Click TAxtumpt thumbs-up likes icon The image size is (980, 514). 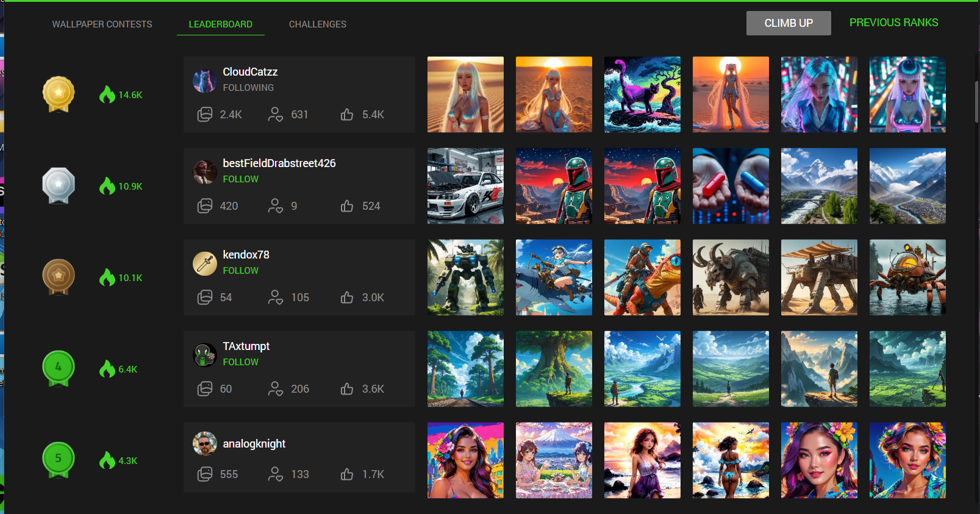347,388
